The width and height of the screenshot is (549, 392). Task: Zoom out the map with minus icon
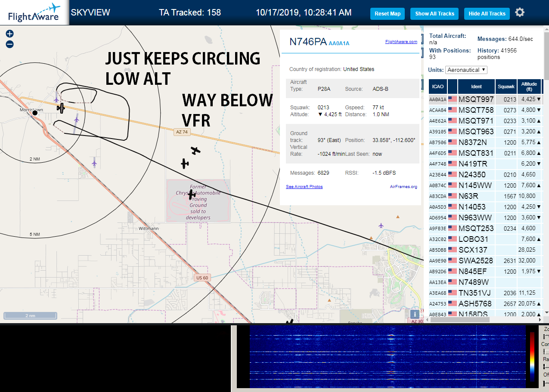[9, 44]
